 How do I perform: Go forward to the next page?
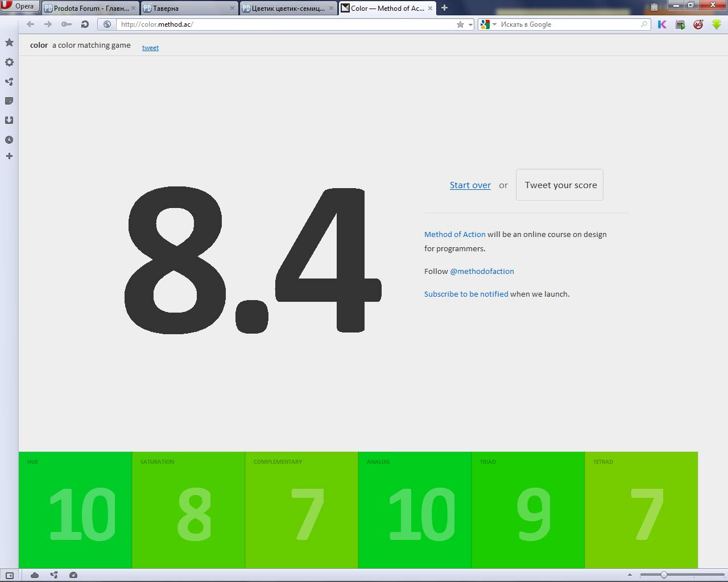pos(48,24)
